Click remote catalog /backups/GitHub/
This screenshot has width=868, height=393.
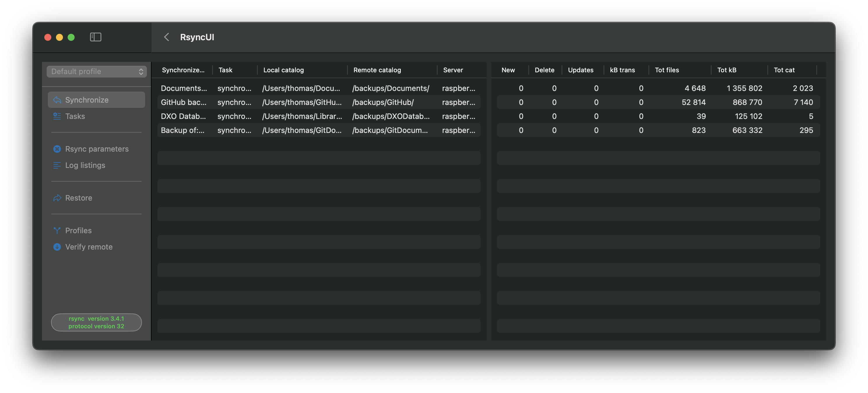click(383, 102)
